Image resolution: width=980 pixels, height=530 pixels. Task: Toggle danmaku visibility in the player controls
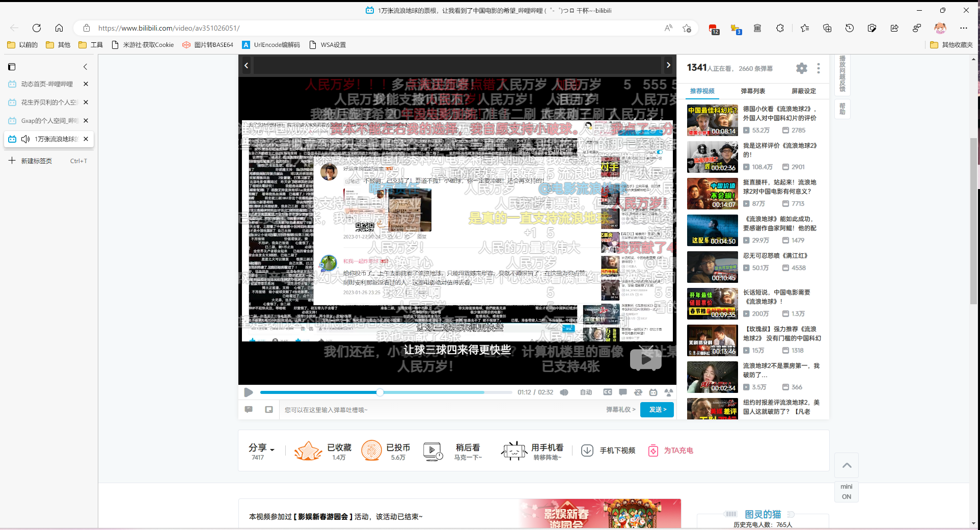click(x=623, y=392)
